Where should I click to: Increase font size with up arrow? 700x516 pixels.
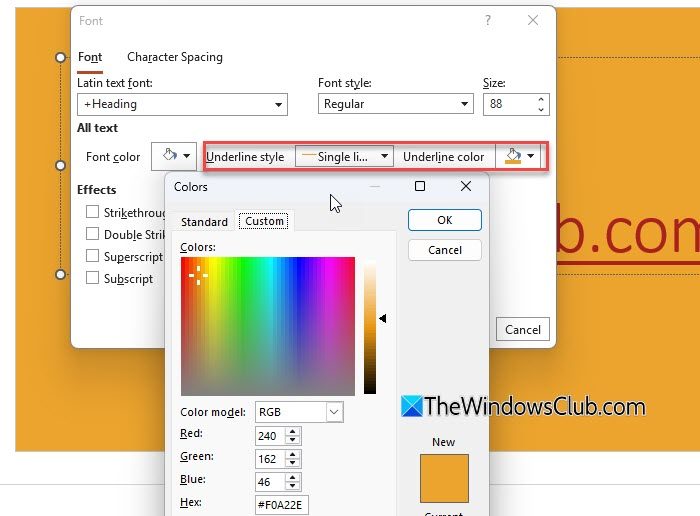click(x=541, y=100)
